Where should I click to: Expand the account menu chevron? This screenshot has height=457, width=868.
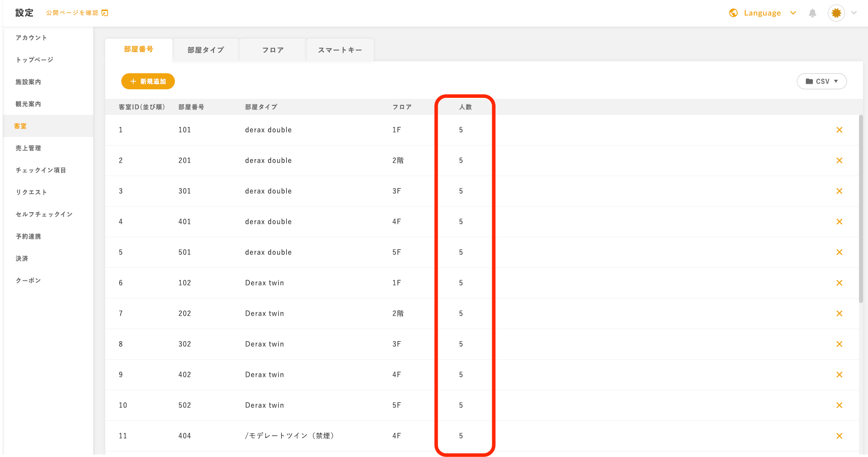click(x=854, y=13)
